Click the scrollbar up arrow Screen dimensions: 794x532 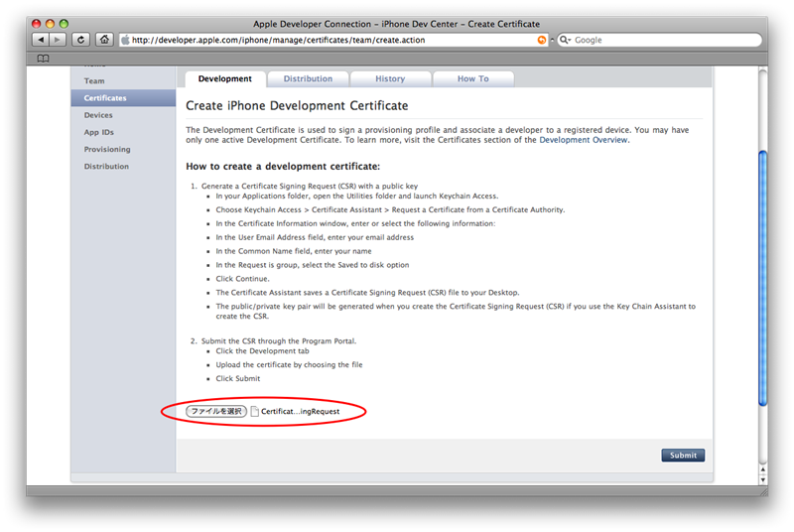pyautogui.click(x=762, y=470)
